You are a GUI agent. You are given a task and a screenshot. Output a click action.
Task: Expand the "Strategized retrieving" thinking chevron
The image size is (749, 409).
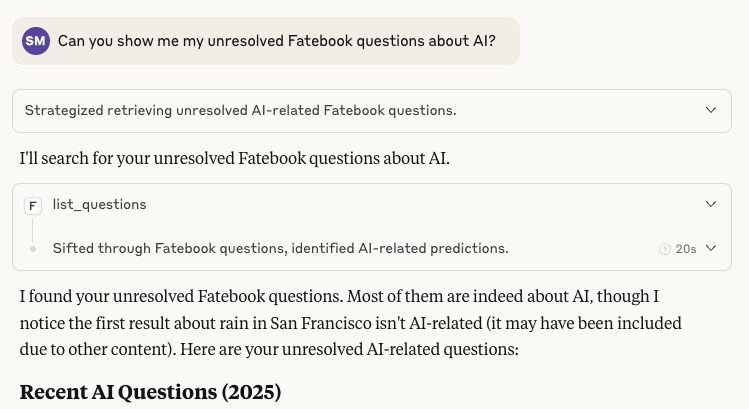point(711,110)
